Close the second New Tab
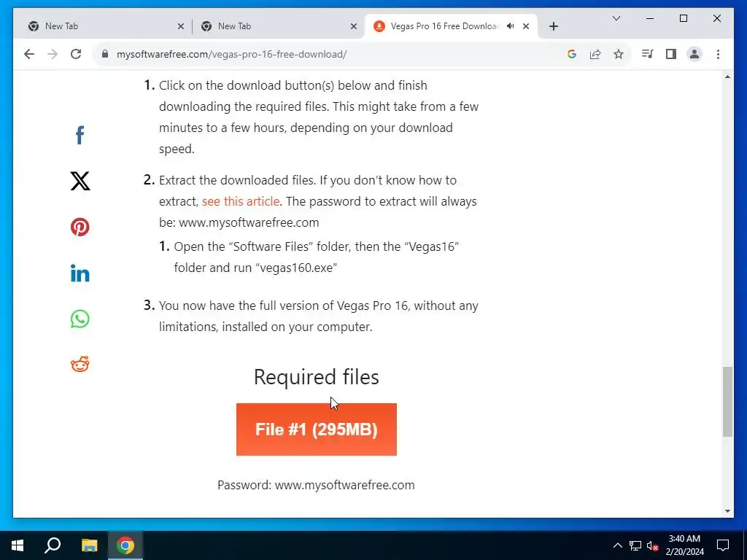This screenshot has height=560, width=747. pyautogui.click(x=354, y=26)
